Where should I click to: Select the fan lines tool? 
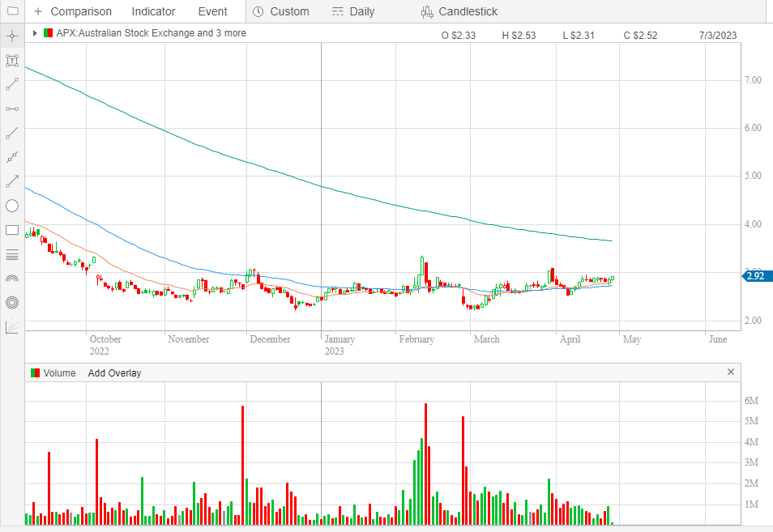pyautogui.click(x=12, y=327)
